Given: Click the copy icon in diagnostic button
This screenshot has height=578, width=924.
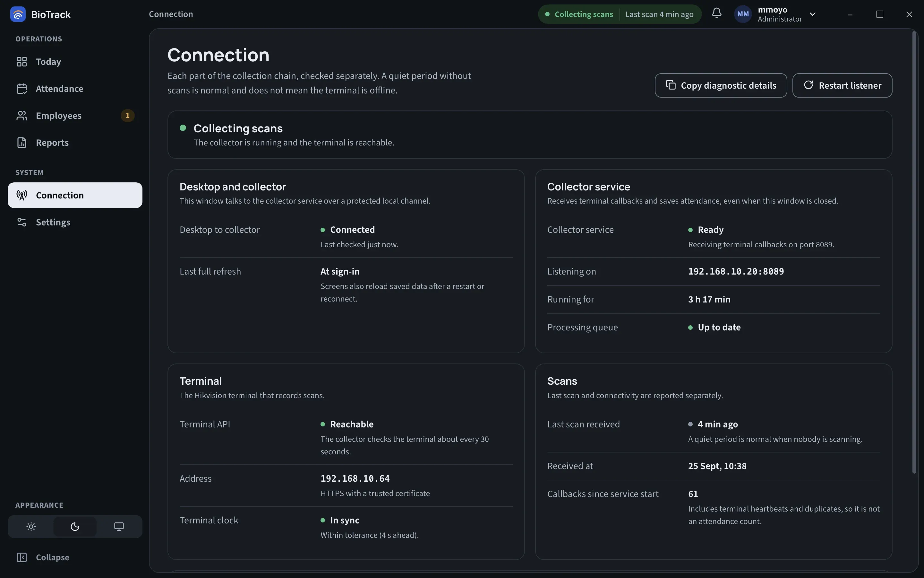Looking at the screenshot, I should [671, 85].
